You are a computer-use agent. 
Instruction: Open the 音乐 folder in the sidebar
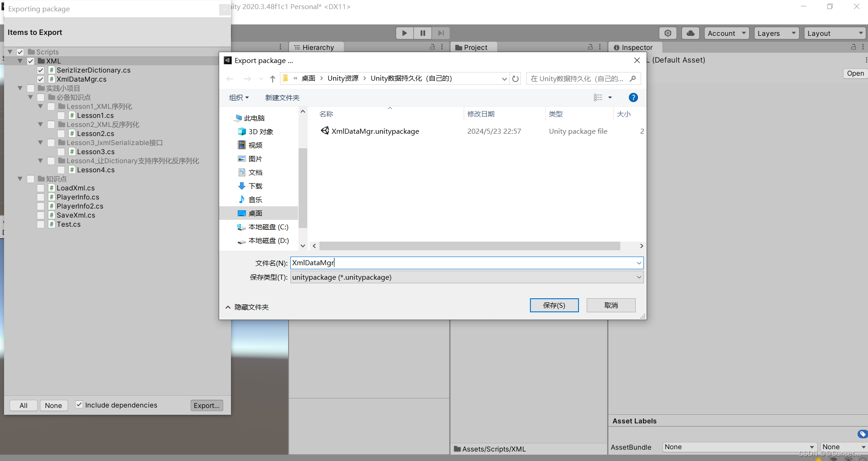pyautogui.click(x=250, y=200)
